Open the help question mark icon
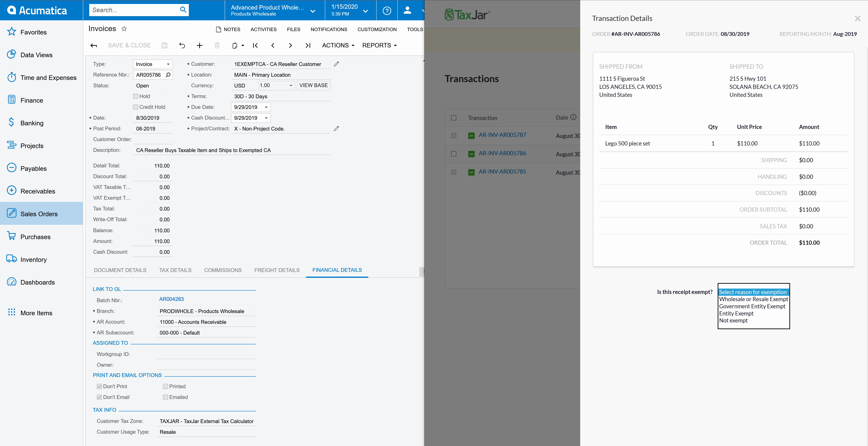Image resolution: width=868 pixels, height=446 pixels. pyautogui.click(x=387, y=10)
